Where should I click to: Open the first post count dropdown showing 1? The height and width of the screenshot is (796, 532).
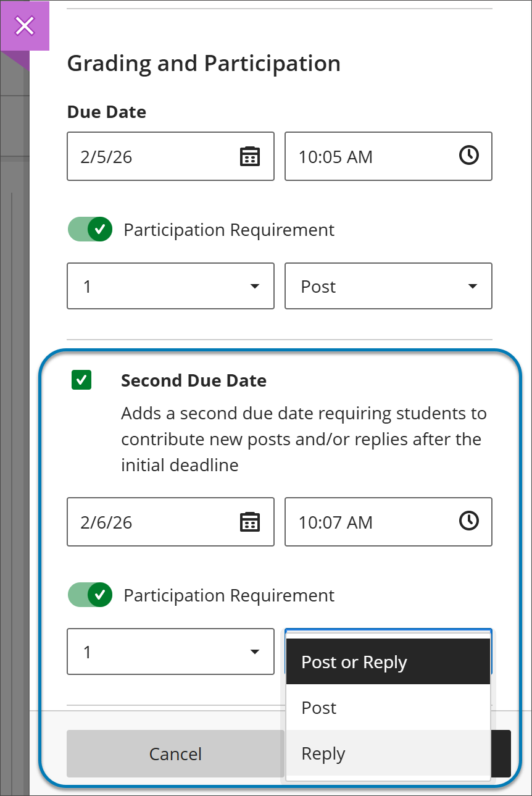[170, 286]
